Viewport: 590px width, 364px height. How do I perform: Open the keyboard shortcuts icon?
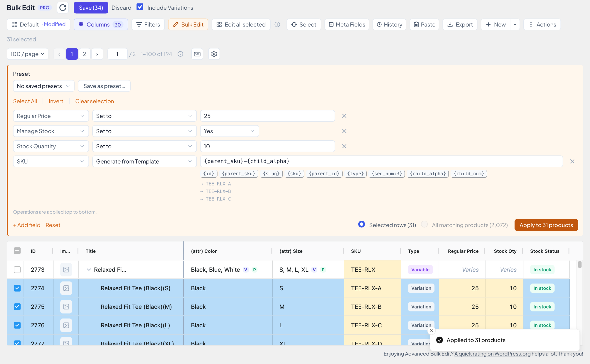click(x=197, y=54)
